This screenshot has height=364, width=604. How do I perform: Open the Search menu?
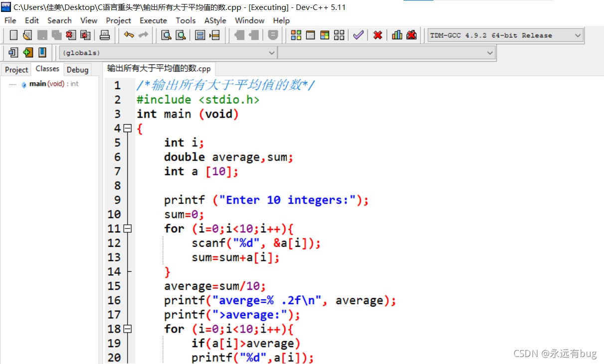click(59, 20)
